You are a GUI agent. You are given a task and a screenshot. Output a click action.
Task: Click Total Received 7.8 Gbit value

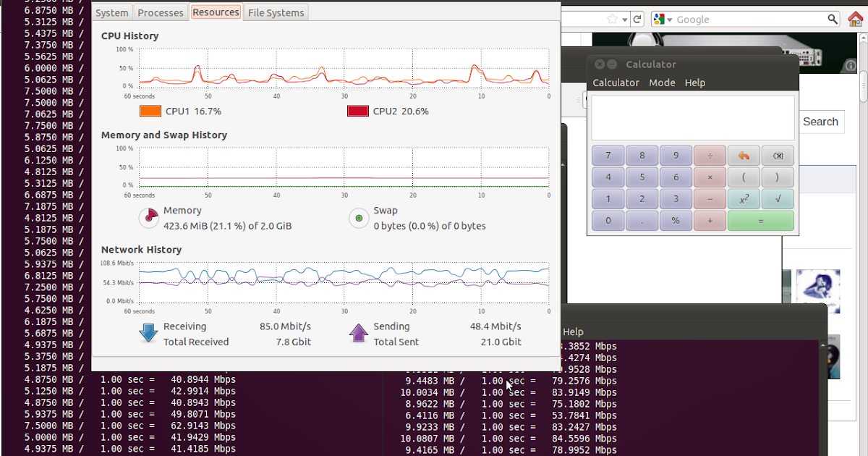point(293,342)
